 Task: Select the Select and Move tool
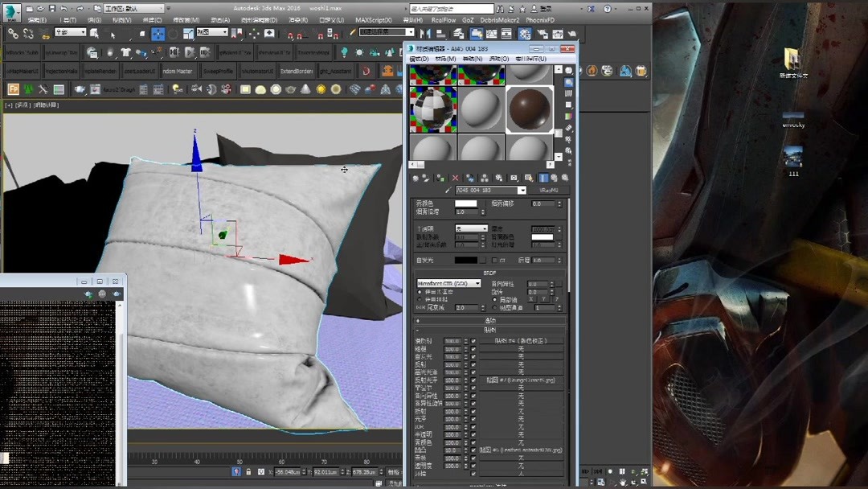(159, 33)
